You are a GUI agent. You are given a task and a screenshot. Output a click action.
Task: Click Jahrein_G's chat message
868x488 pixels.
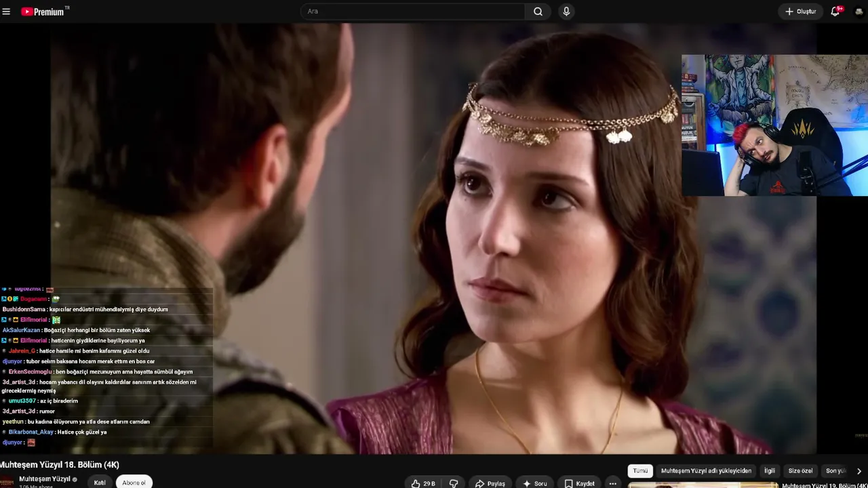(x=75, y=351)
